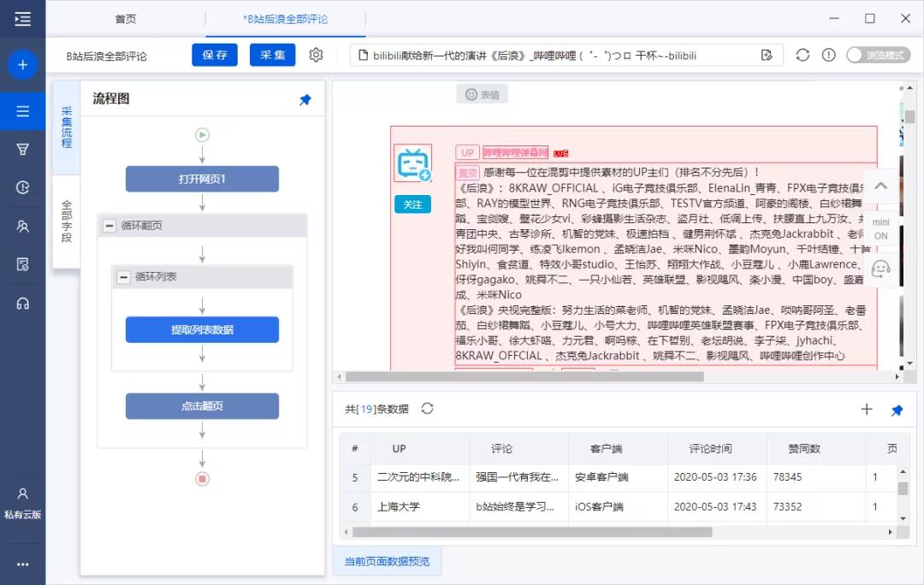Click the cell 二次元的中科院...

pos(418,477)
